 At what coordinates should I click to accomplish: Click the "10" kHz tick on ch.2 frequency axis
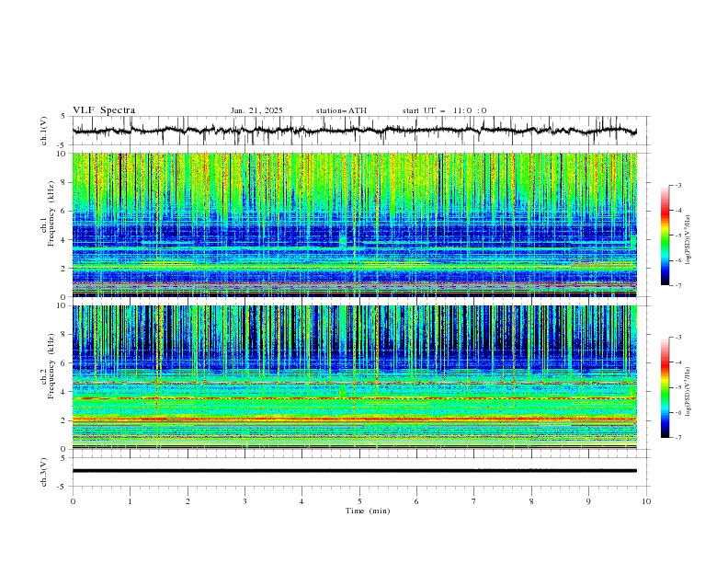[x=63, y=305]
